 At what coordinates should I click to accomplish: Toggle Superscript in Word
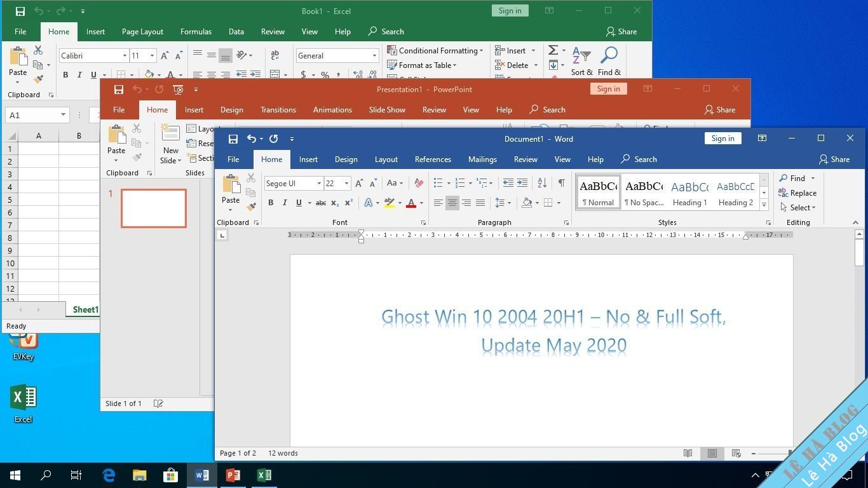coord(349,203)
